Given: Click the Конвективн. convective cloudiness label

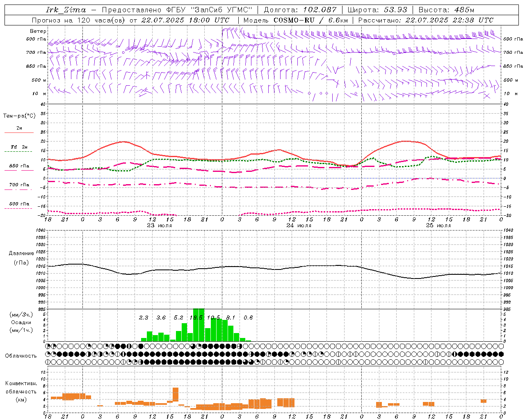Looking at the screenshot, I should 21,383.
